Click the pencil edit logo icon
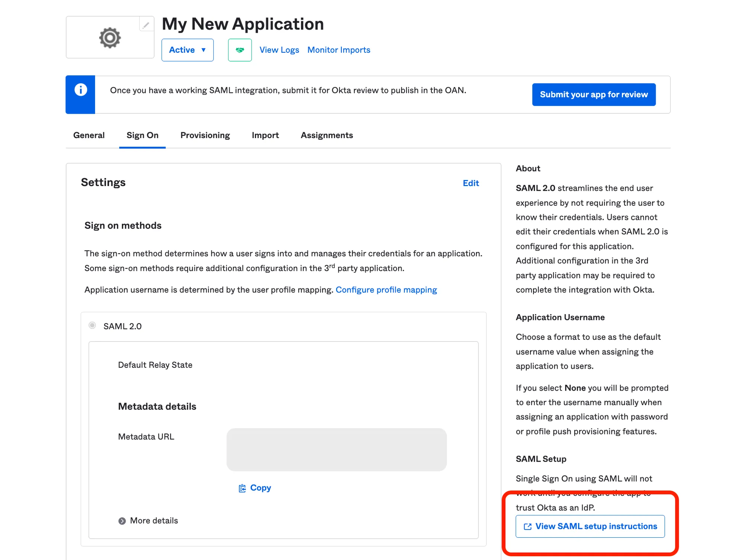Viewport: 743px width, 560px height. tap(146, 25)
